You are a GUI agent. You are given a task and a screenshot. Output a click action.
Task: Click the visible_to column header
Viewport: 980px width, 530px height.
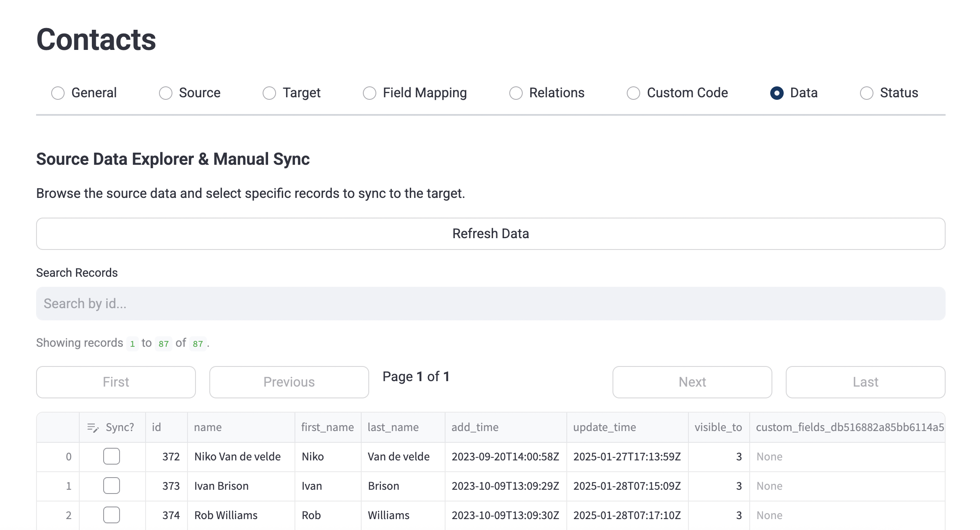719,427
